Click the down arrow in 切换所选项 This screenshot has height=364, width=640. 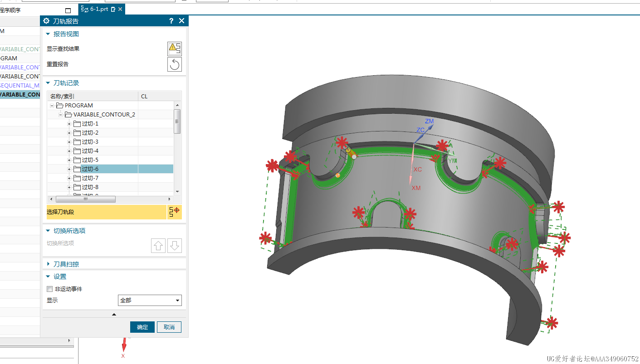[175, 246]
